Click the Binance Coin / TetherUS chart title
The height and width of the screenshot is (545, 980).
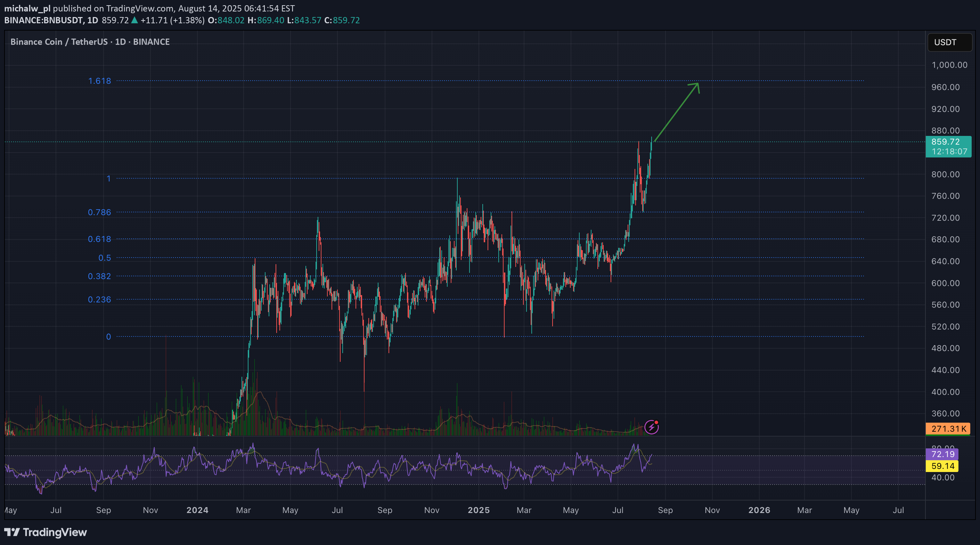click(x=90, y=42)
